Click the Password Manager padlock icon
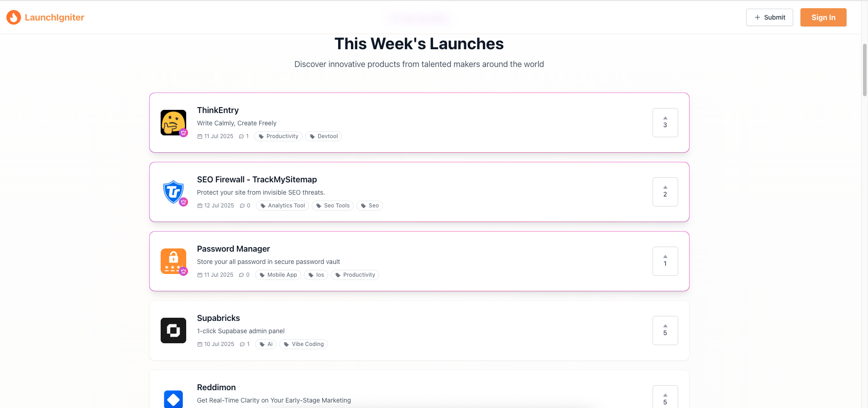868x408 pixels. coord(173,261)
